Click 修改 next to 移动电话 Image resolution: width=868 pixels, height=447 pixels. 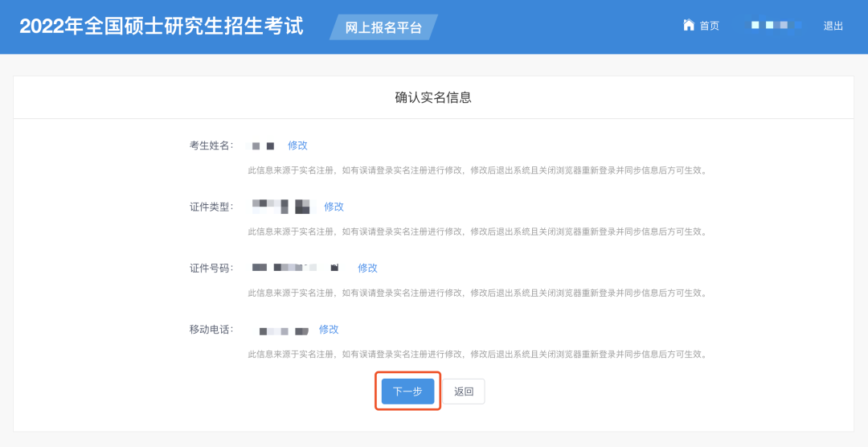pos(328,330)
